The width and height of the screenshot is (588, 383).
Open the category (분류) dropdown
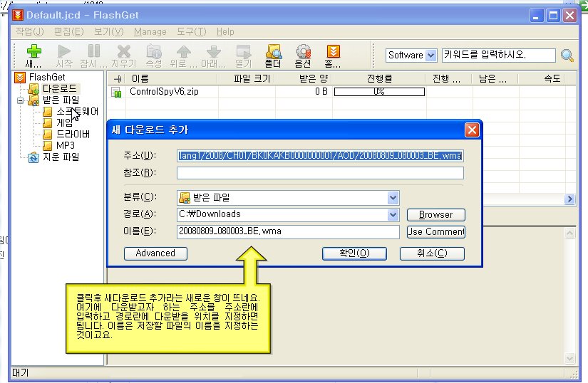[x=393, y=197]
